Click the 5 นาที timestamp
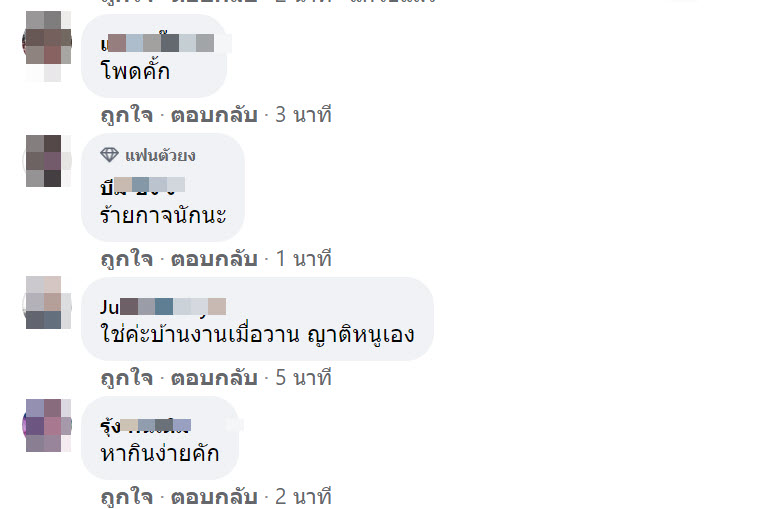777x509 pixels. coord(303,378)
